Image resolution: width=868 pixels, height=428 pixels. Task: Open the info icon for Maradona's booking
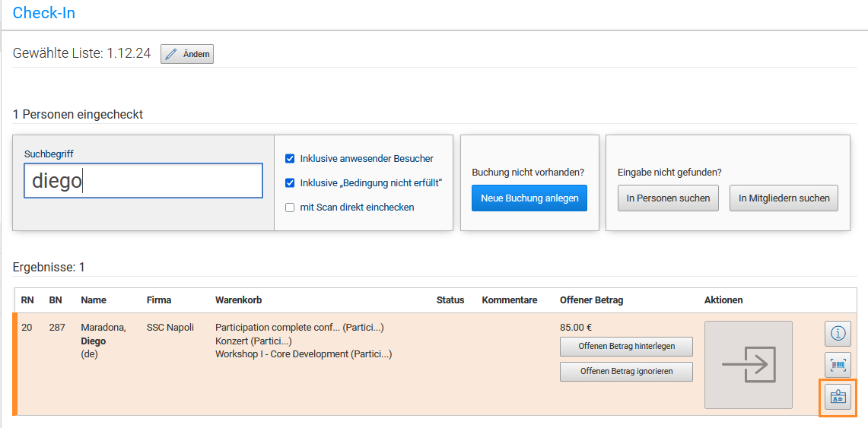click(x=838, y=334)
